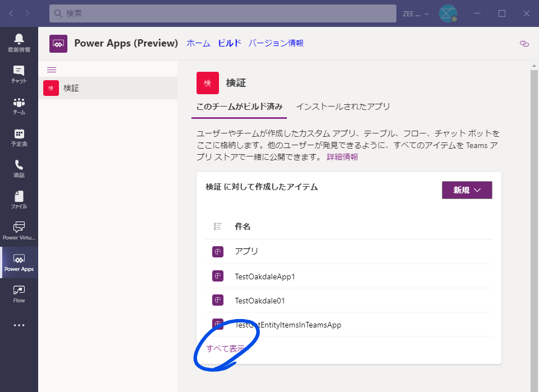Select 検証 team in the left list
The image size is (539, 392).
[x=108, y=88]
